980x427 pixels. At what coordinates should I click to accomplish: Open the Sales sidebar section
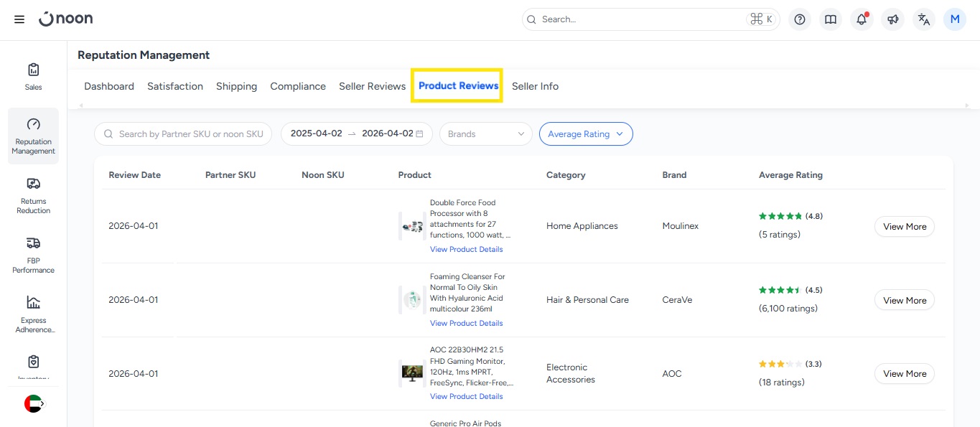pos(33,77)
